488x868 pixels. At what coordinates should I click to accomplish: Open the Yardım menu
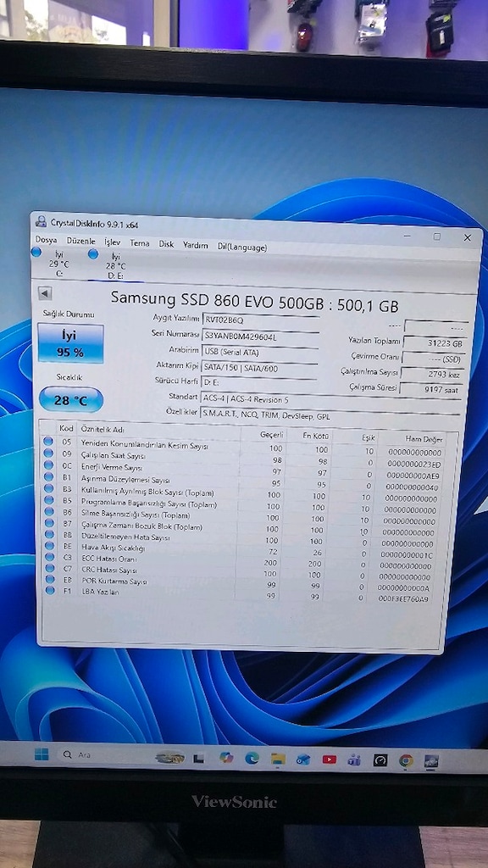tap(196, 245)
